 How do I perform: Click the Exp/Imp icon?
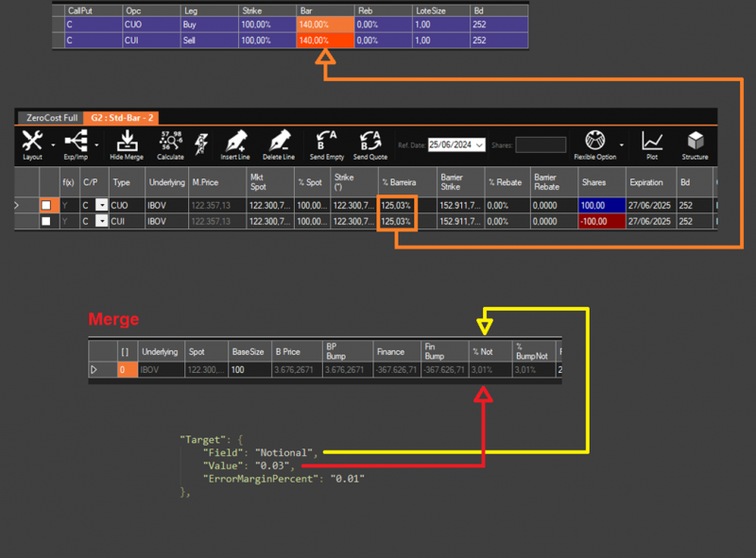75,142
